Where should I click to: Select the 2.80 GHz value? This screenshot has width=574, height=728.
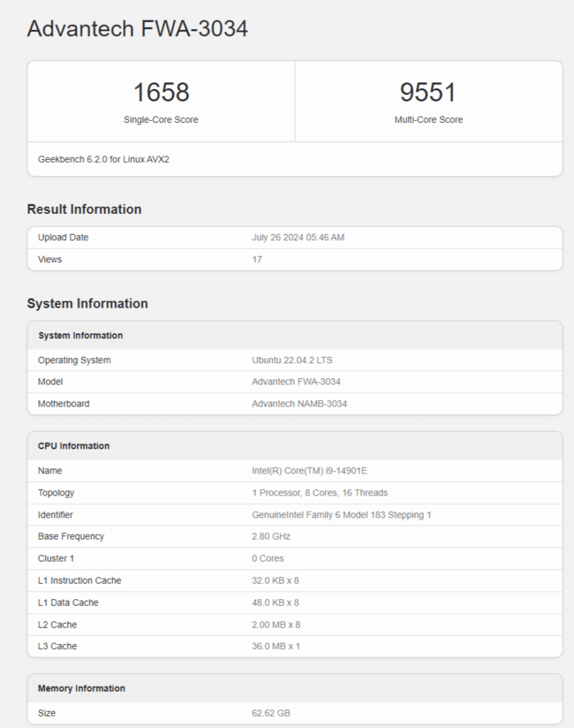271,536
